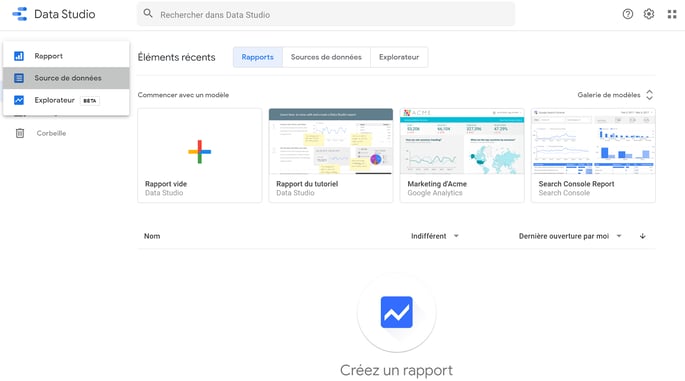Viewport: 685px width, 381px height.
Task: Switch to the Rapports tab
Action: click(258, 57)
